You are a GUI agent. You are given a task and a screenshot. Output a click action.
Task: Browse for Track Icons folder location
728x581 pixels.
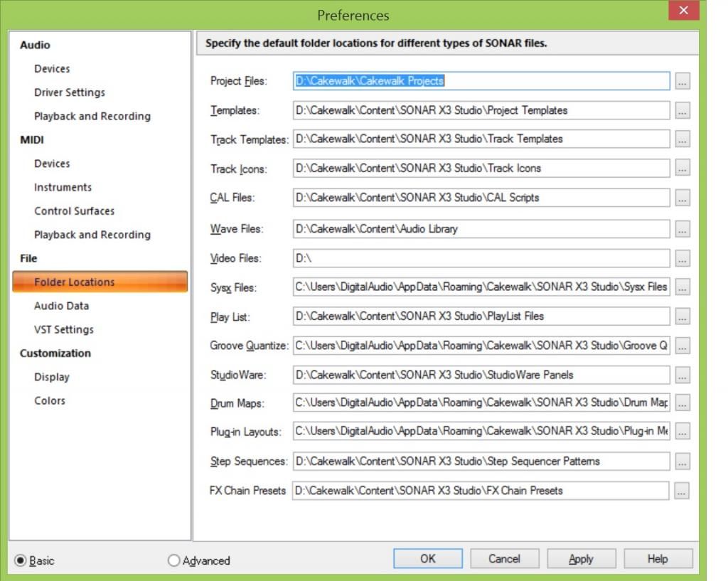(x=682, y=169)
